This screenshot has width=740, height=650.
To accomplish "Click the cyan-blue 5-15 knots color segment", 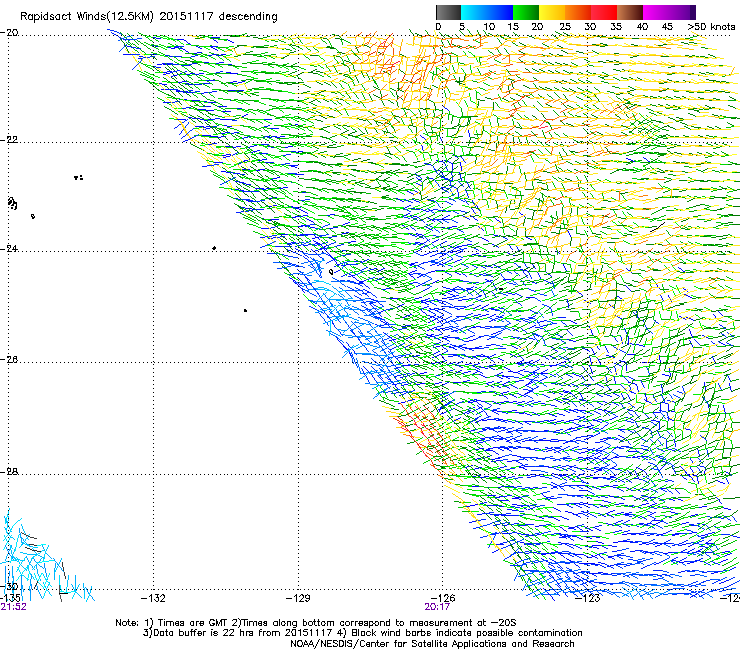I will point(487,12).
